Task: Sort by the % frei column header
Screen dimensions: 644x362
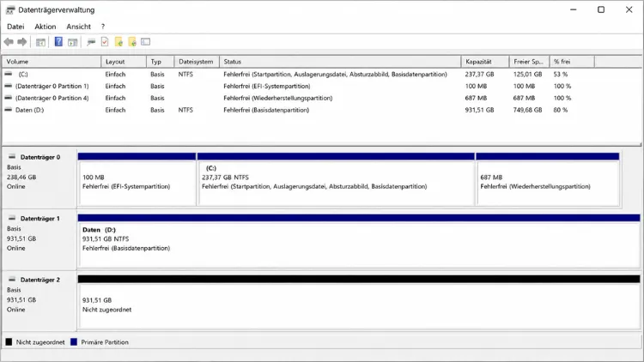Action: pyautogui.click(x=572, y=62)
